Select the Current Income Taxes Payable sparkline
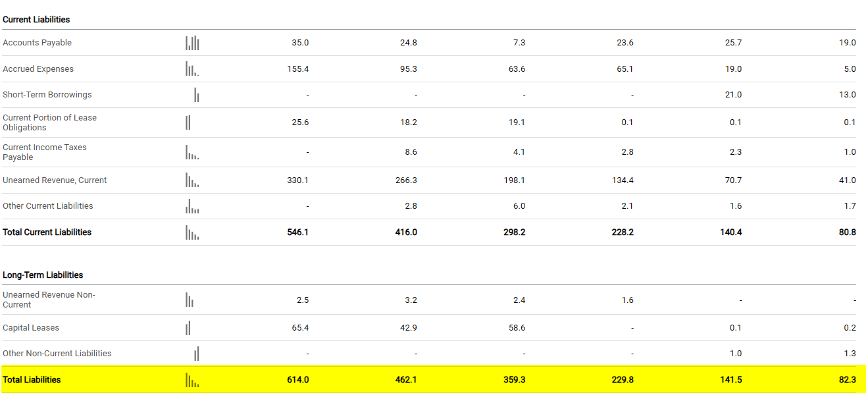This screenshot has width=868, height=403. (x=192, y=152)
